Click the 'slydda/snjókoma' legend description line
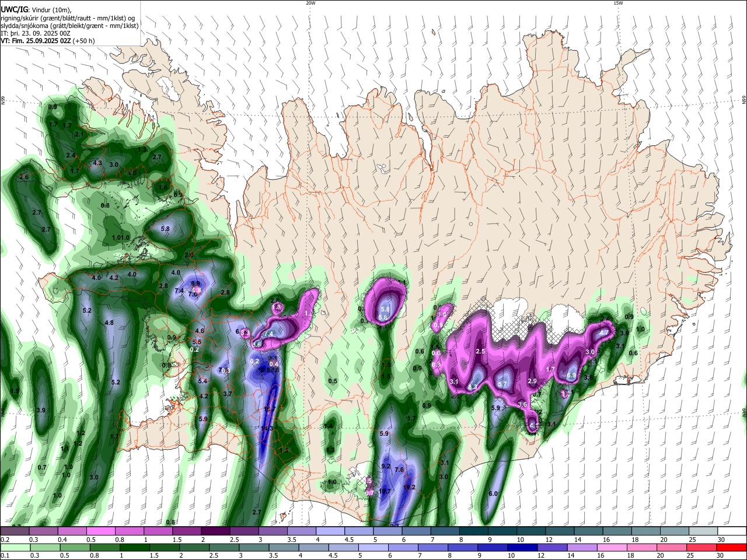 point(69,26)
